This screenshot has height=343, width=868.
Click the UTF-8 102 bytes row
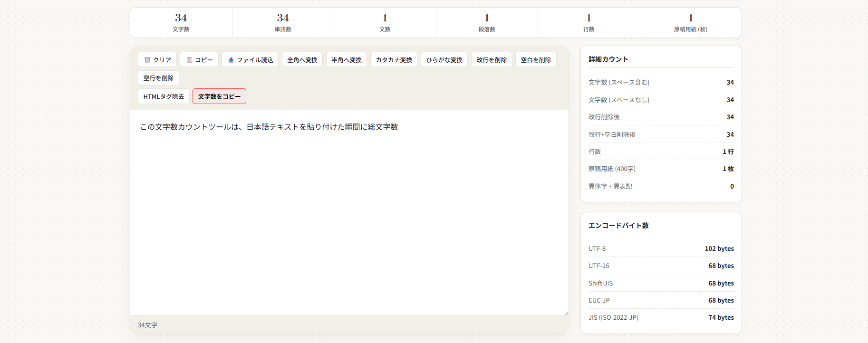click(x=661, y=248)
